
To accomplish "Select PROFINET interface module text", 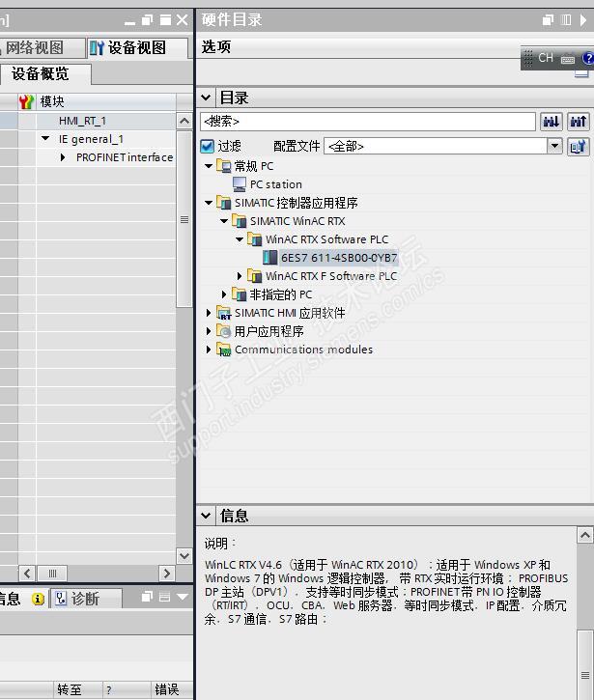I will [x=125, y=157].
